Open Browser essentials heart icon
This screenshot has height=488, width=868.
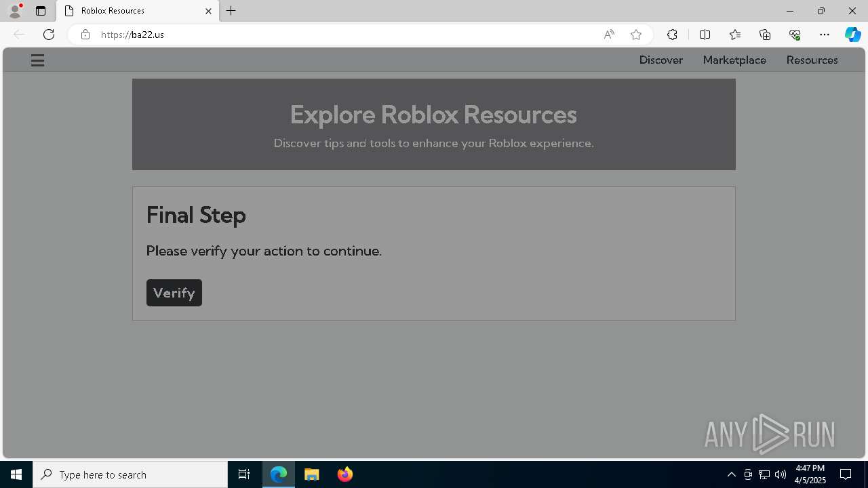click(x=795, y=35)
